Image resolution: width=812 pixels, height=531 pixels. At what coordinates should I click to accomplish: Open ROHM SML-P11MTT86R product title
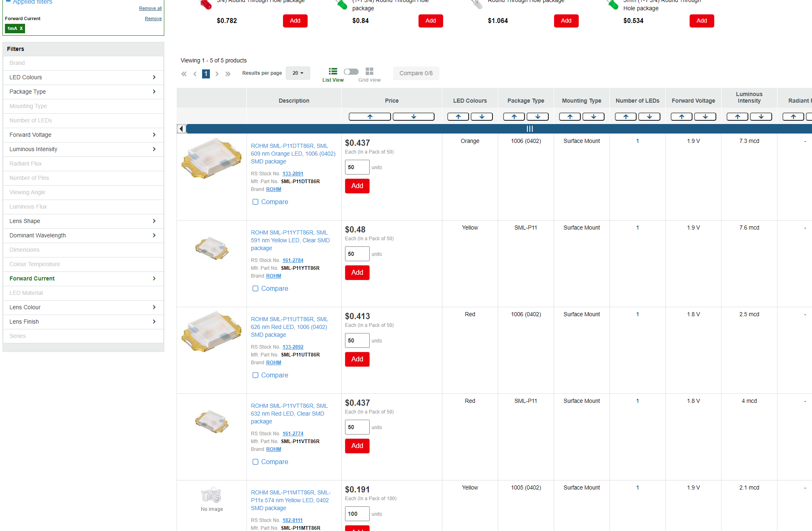[x=291, y=500]
